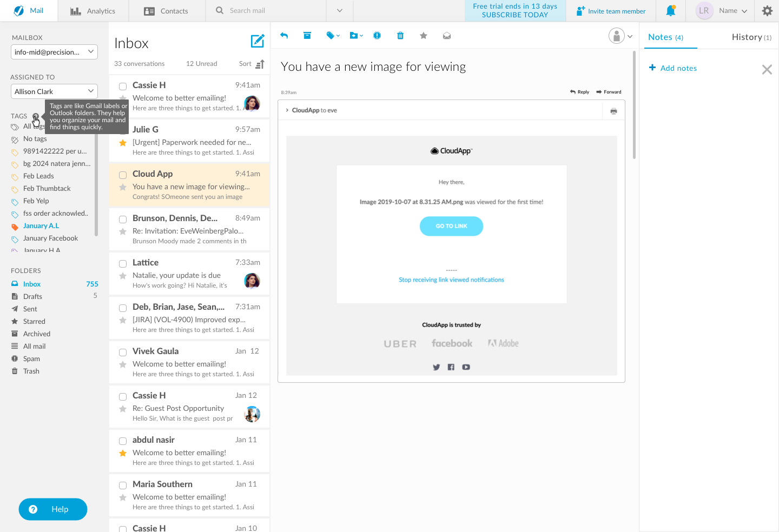Screen dimensions: 779x532
Task: Tick the Lattice conversation checkbox
Action: (x=123, y=264)
